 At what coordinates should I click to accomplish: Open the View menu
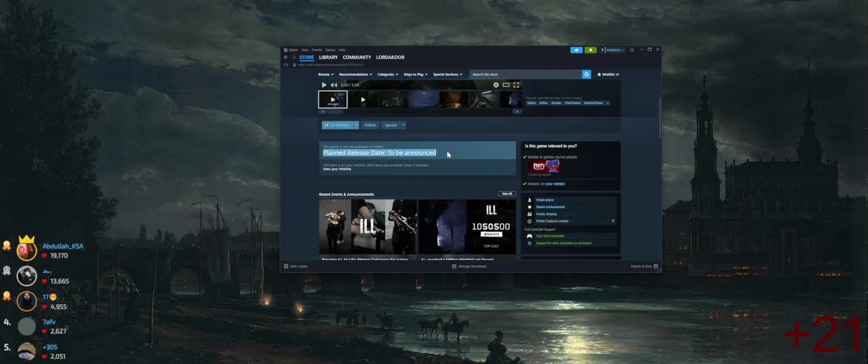point(304,50)
